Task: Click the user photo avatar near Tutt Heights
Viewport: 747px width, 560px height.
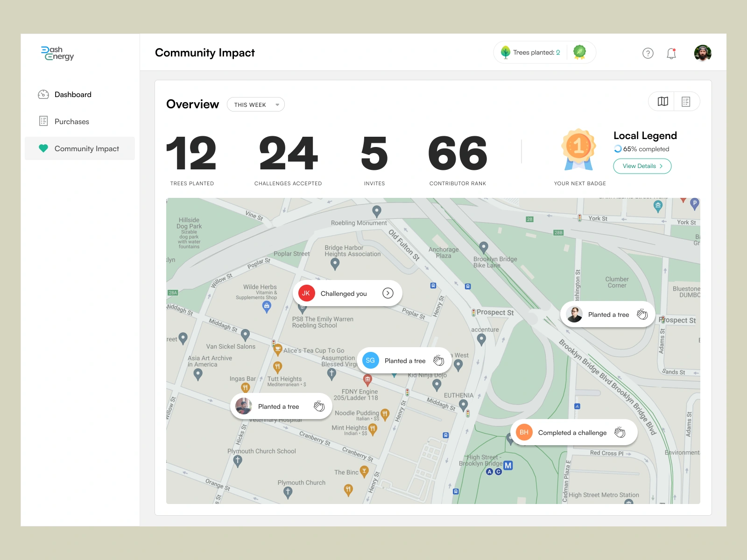Action: [x=244, y=406]
